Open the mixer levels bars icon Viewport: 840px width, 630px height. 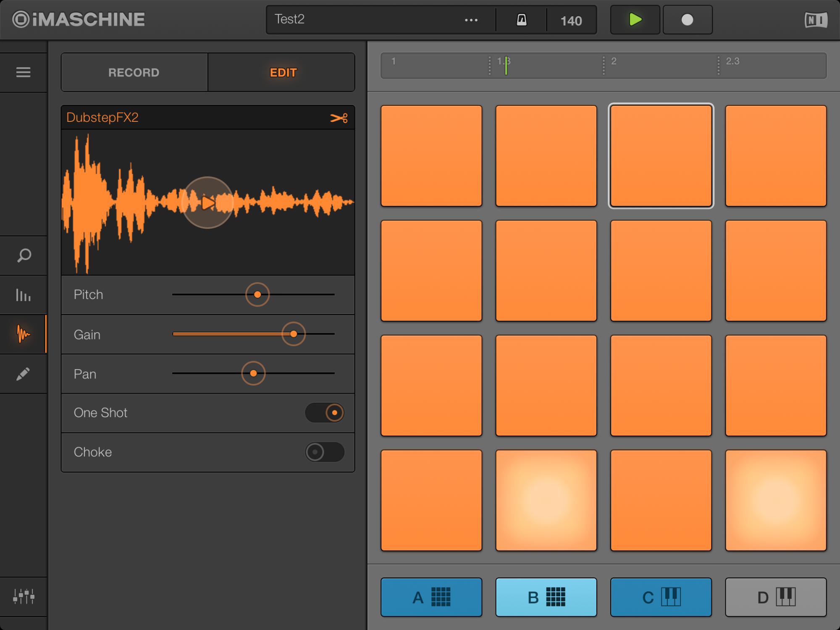pos(23,295)
